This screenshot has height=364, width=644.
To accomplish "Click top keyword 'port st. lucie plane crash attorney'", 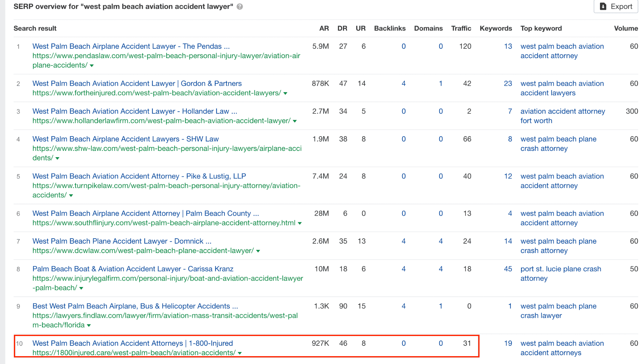I will tap(561, 273).
